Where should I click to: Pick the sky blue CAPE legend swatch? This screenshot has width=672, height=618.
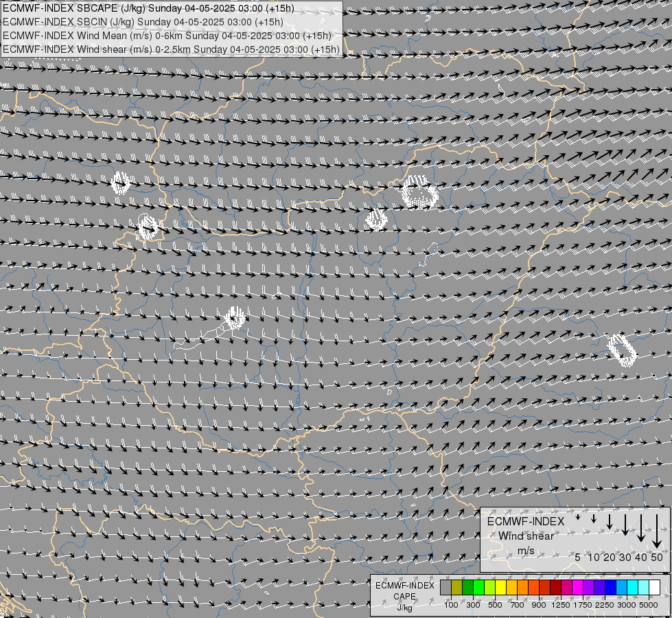coord(622,588)
